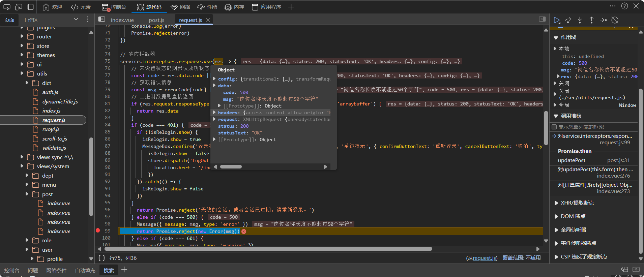
Task: Close the request.js file tab
Action: click(x=208, y=20)
